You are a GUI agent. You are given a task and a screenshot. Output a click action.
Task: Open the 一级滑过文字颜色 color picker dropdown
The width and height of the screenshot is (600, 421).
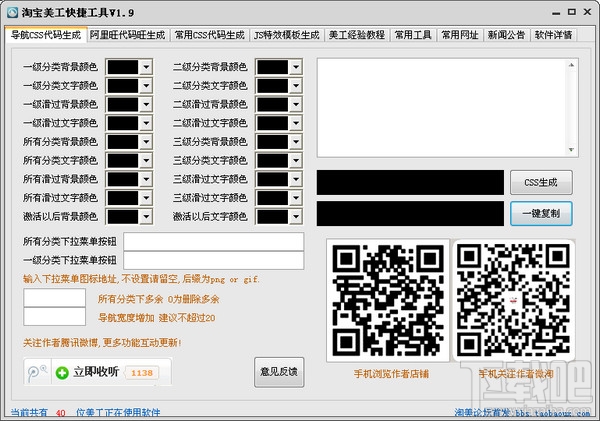pos(146,123)
